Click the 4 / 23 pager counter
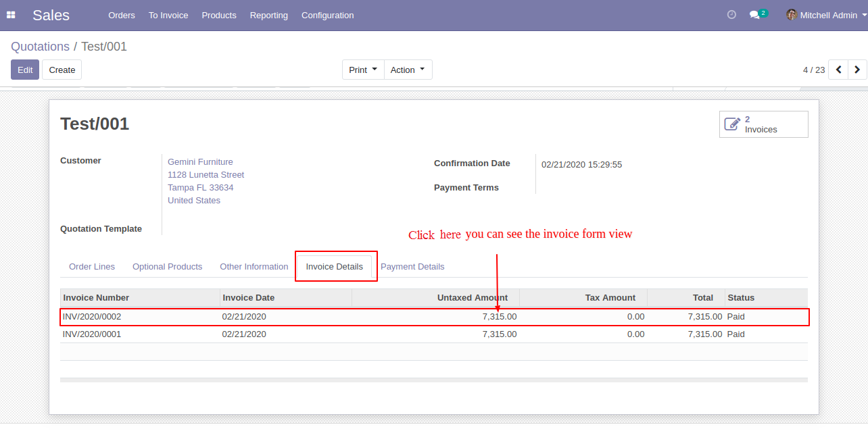 click(x=814, y=70)
